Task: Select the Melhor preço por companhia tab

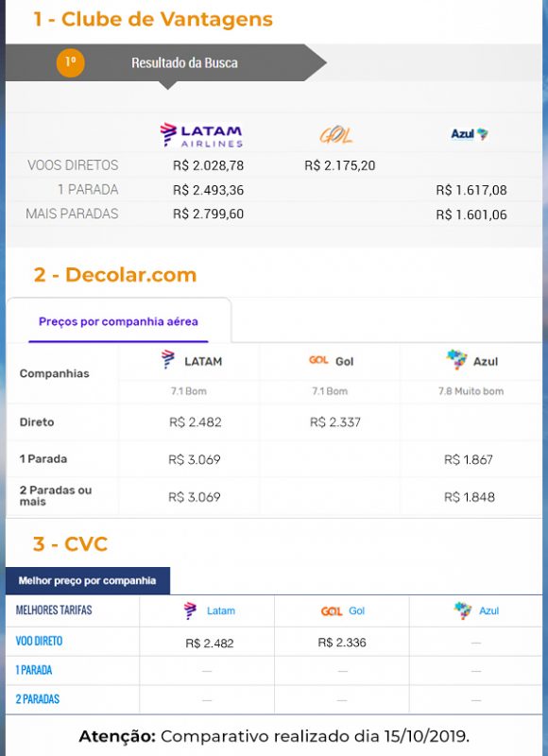Action: point(88,580)
